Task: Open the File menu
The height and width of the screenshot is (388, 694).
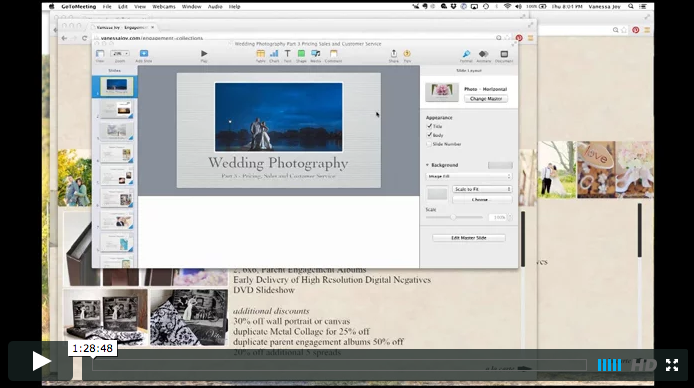Action: coord(107,7)
